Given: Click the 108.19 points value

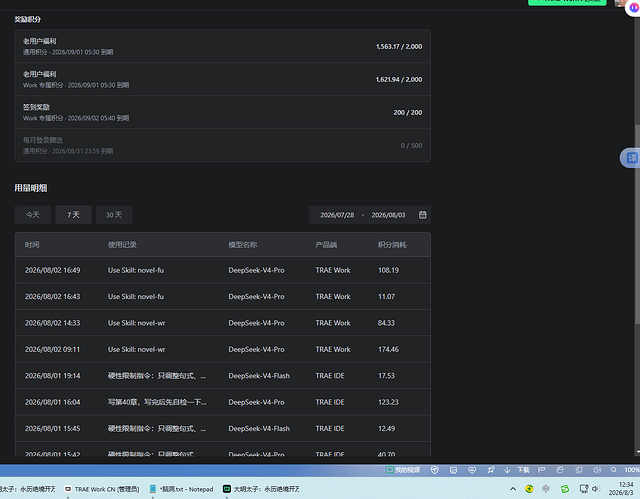Looking at the screenshot, I should (388, 270).
